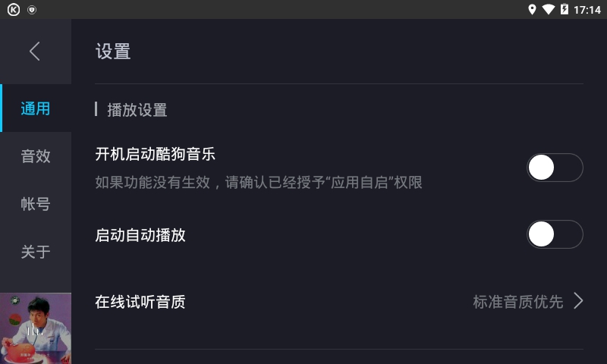
Task: Go to the 帐号 tab
Action: 36,204
